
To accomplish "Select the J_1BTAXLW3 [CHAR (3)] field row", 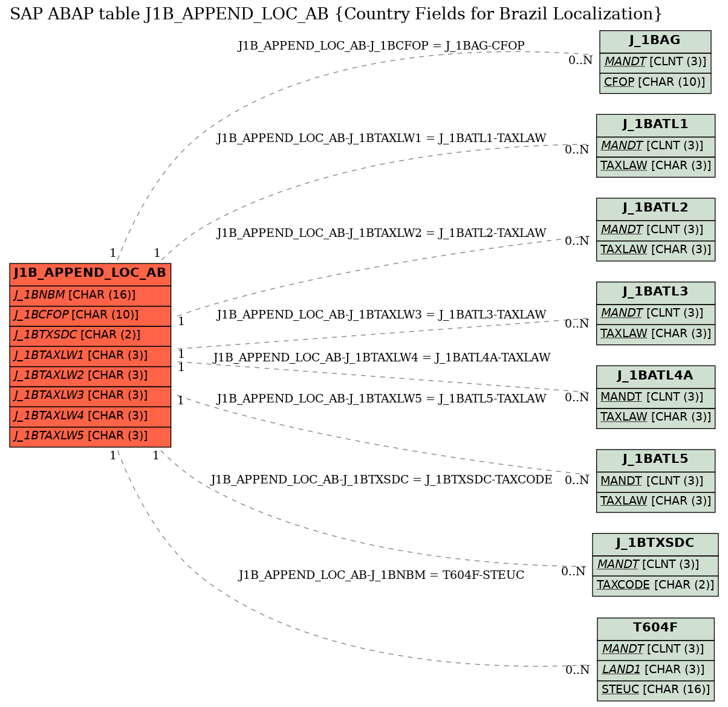I will [x=90, y=396].
